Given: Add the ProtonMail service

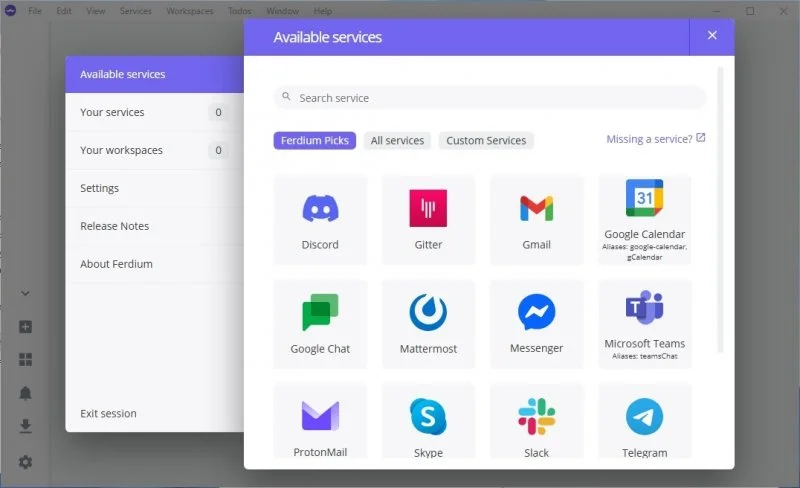Looking at the screenshot, I should pyautogui.click(x=320, y=422).
